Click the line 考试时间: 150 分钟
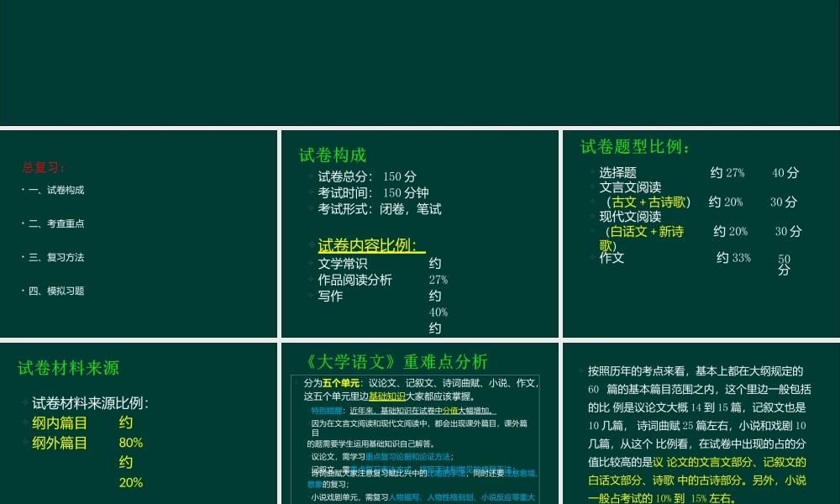Viewport: 840px width, 504px height. (374, 192)
